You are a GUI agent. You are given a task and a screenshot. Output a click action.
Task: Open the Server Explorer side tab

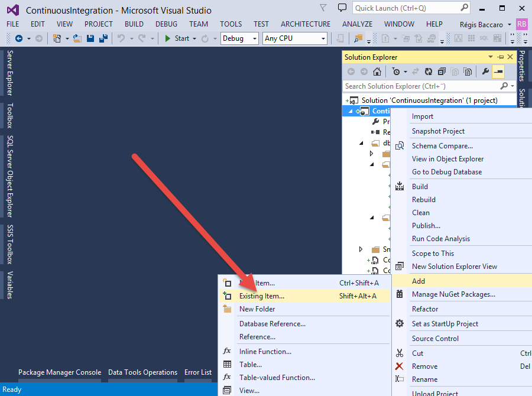coord(10,73)
